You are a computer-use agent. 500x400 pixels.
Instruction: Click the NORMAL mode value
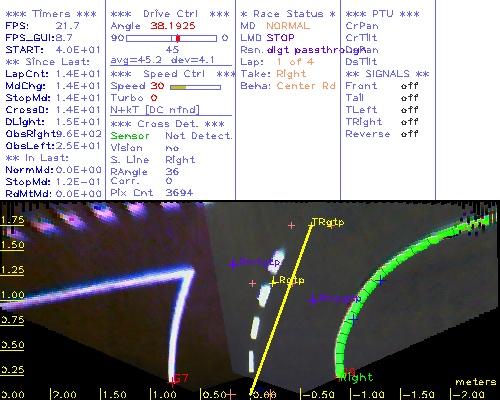click(x=288, y=26)
